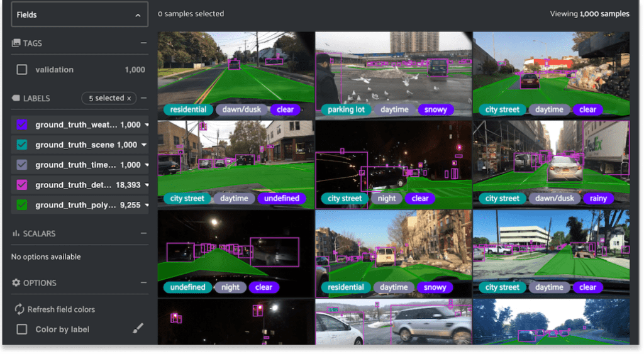The width and height of the screenshot is (644, 354).
Task: Click the 'dawn/dusk' tag on residential image
Action: coord(241,109)
